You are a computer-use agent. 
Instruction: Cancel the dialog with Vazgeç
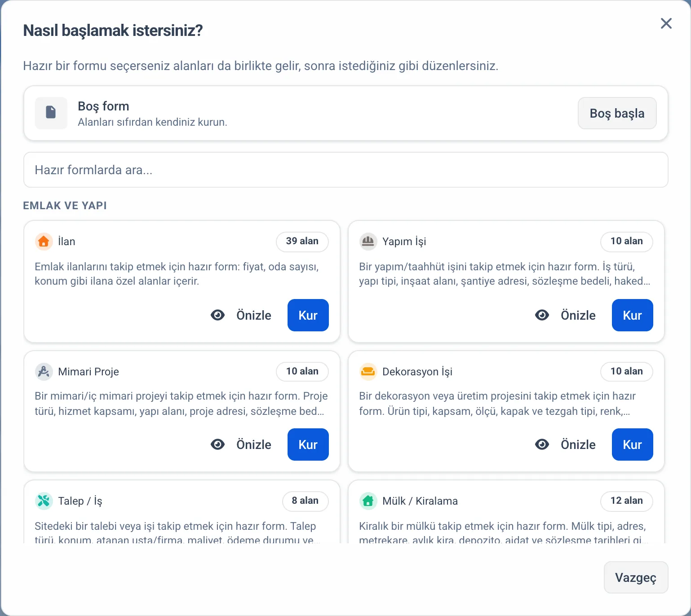(x=636, y=577)
